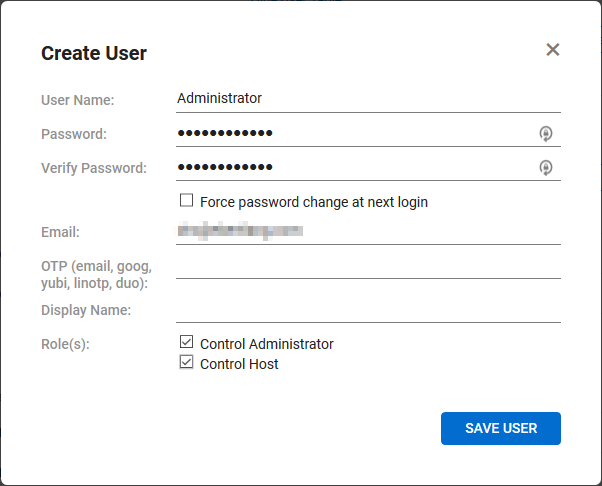Click the Verify Password label text

(x=94, y=168)
